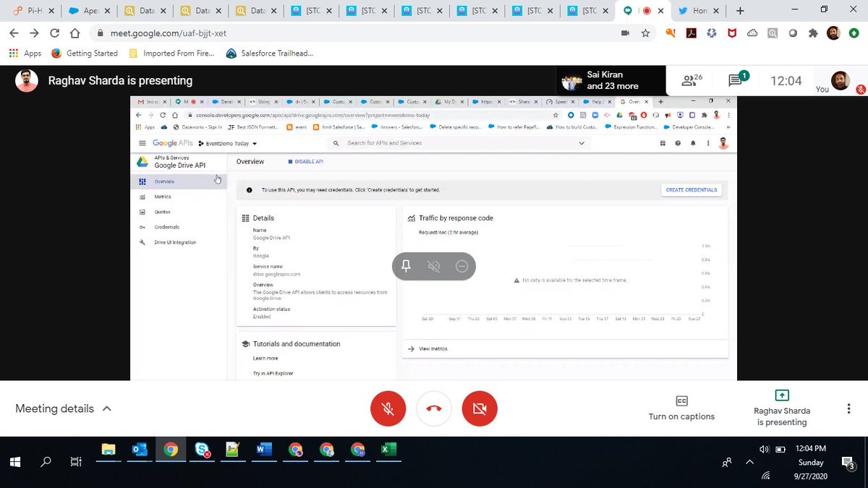Open Salesforce Trailhead bookmark
The height and width of the screenshot is (488, 868).
269,53
